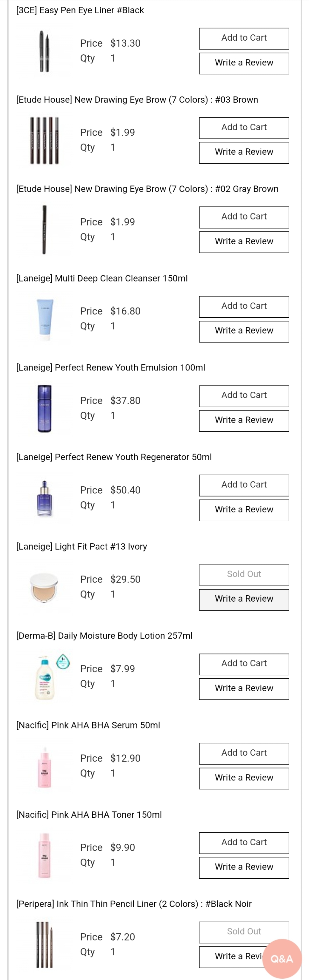This screenshot has width=309, height=980.
Task: Add Laneige Youth Regenerator 50ml to cart
Action: (x=244, y=485)
